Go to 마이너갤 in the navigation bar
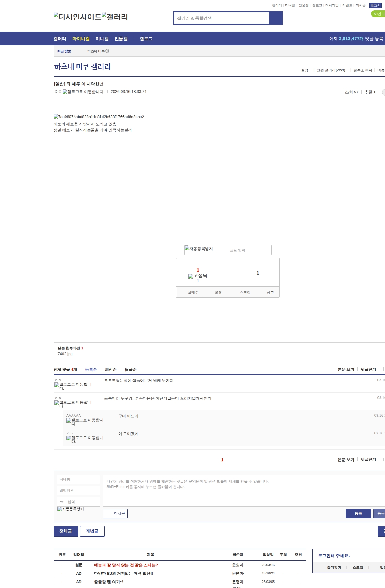385x588 pixels. tap(81, 38)
